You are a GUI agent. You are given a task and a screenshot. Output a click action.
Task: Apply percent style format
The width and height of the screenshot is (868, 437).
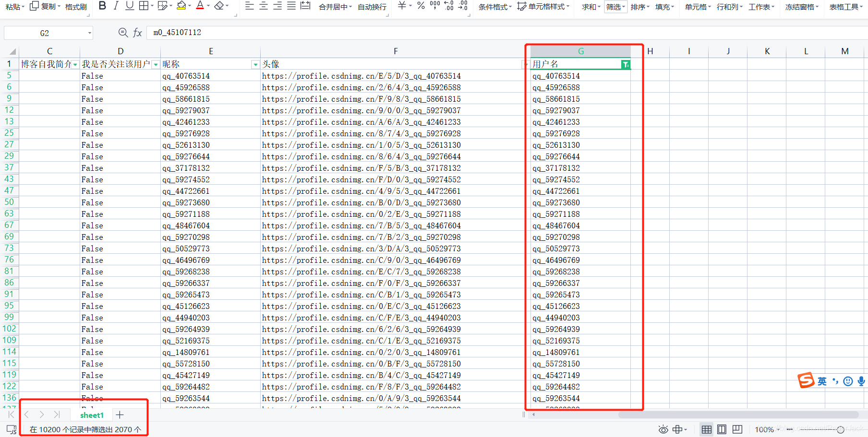tap(421, 6)
